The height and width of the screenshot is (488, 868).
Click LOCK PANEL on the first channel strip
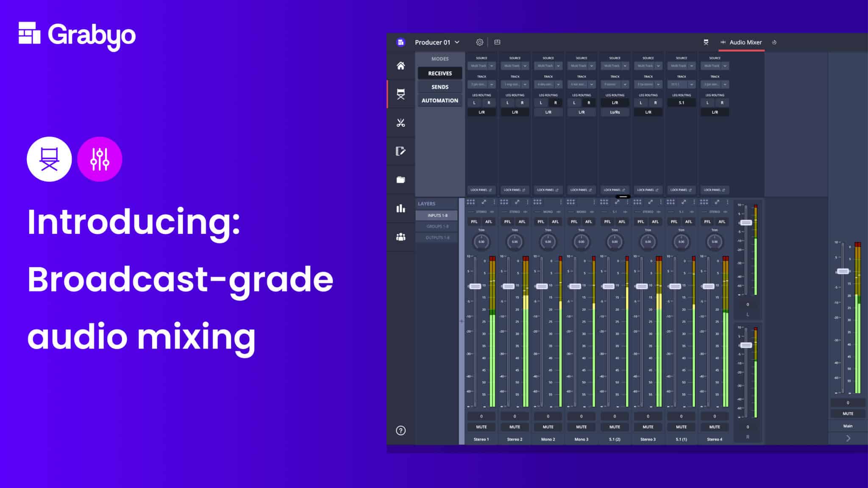[481, 190]
